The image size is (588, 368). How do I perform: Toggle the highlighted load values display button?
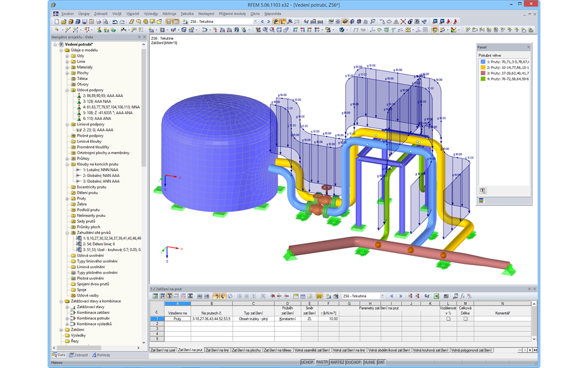pos(283,21)
